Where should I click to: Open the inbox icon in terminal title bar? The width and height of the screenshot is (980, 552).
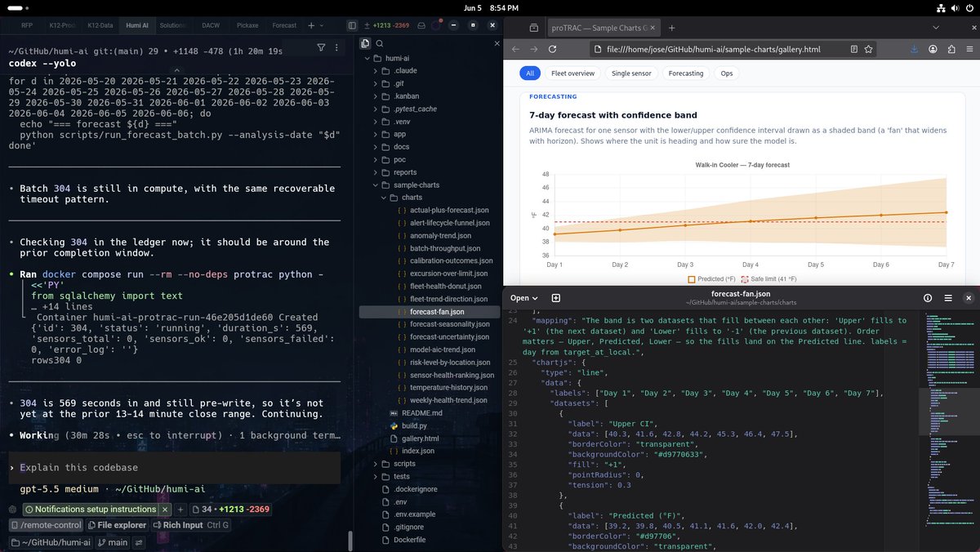(x=421, y=25)
